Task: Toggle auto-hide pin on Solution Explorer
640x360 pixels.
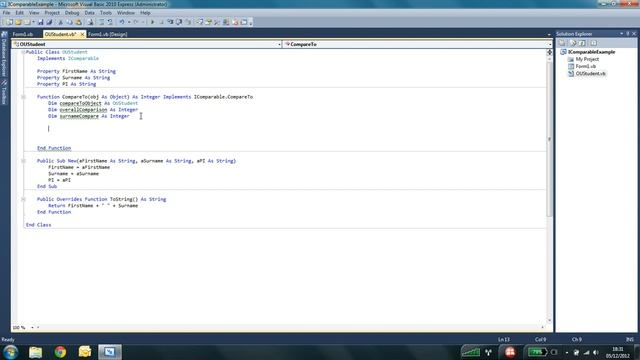Action: point(628,34)
